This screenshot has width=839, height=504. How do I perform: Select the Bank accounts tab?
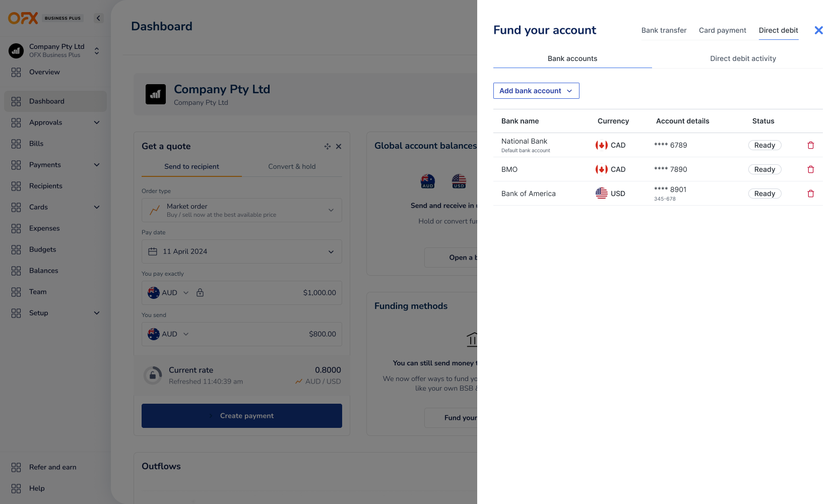click(572, 58)
